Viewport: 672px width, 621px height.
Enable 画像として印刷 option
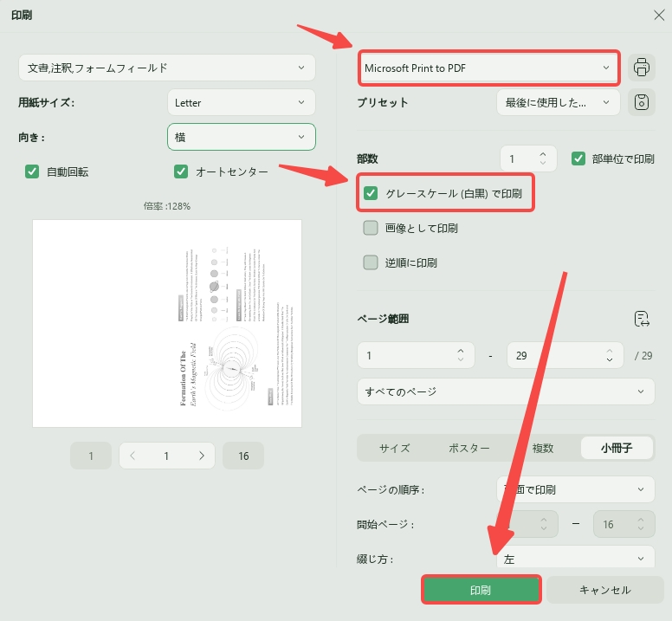click(x=371, y=228)
